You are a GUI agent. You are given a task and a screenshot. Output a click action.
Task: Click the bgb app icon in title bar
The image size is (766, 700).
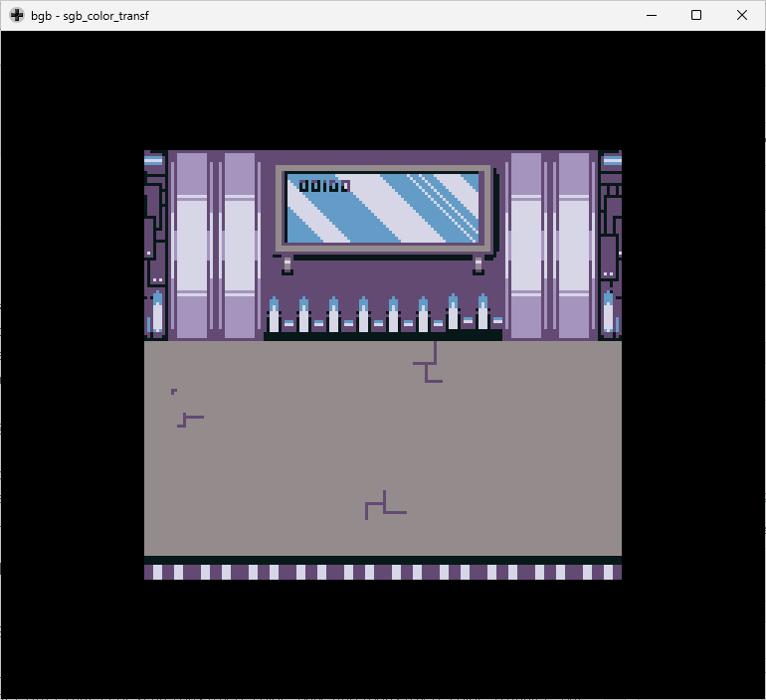pos(17,16)
